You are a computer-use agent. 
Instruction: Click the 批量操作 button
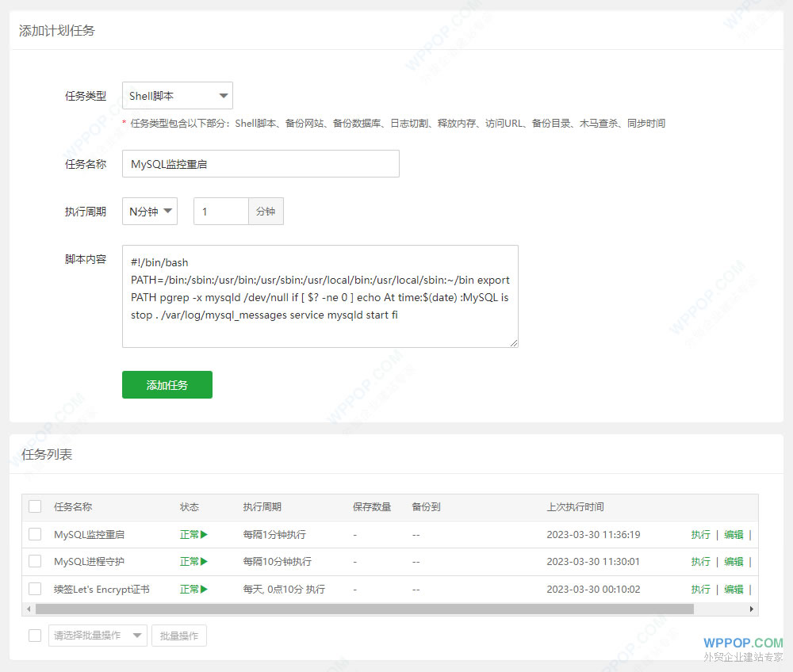click(x=179, y=636)
